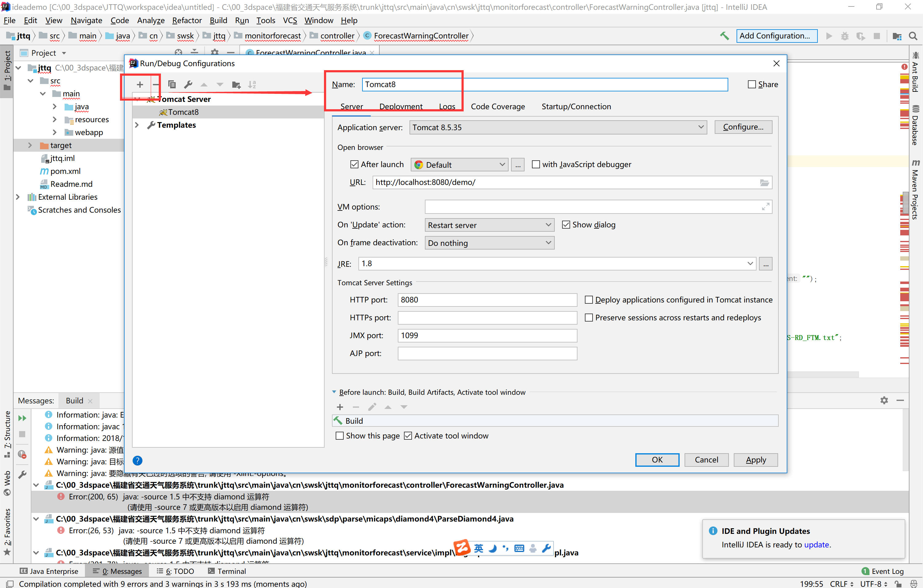The width and height of the screenshot is (923, 588).
Task: Expand the Templates tree node
Action: coord(137,125)
